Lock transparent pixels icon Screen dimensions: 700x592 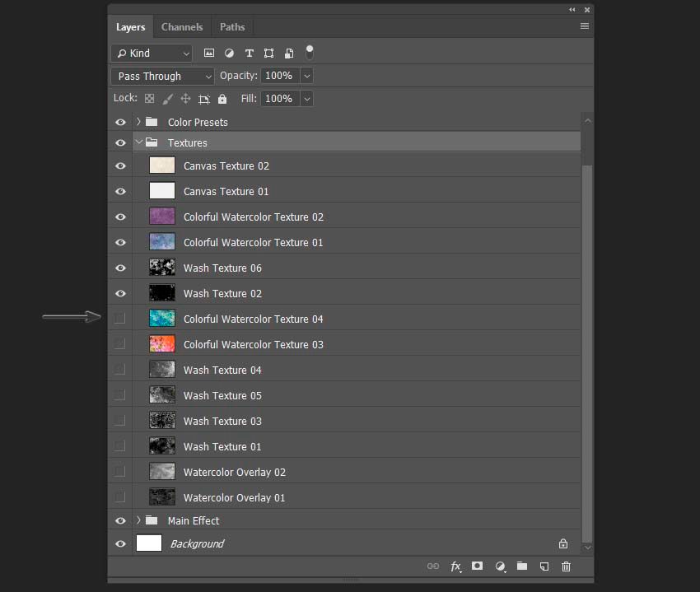point(150,99)
